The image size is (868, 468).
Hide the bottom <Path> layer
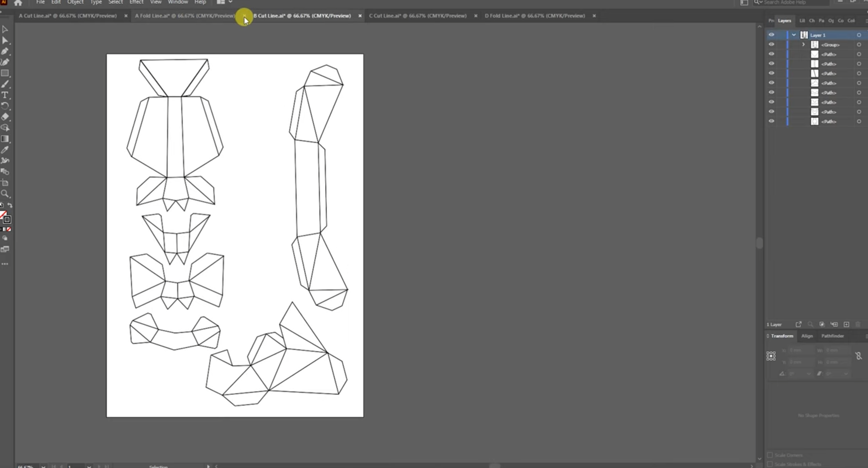(771, 121)
